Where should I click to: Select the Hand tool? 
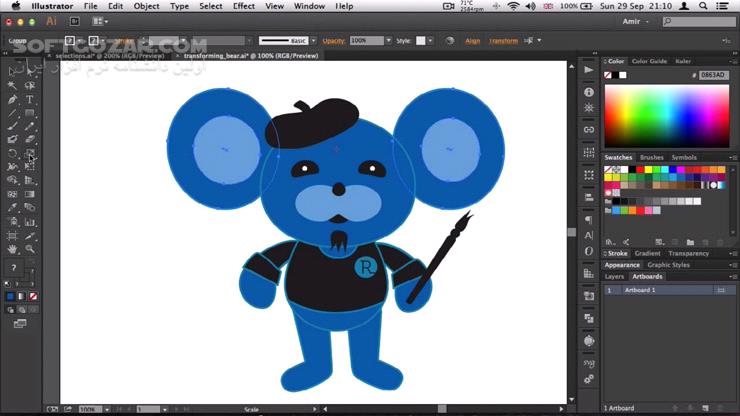[12, 249]
